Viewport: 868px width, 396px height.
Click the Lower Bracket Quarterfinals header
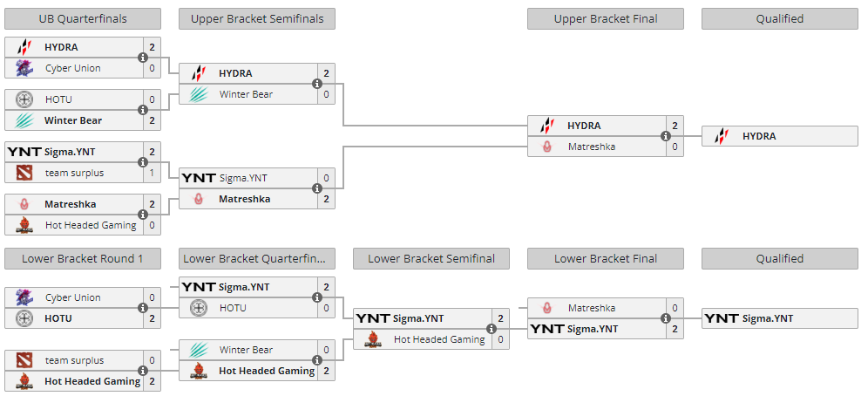tap(257, 258)
